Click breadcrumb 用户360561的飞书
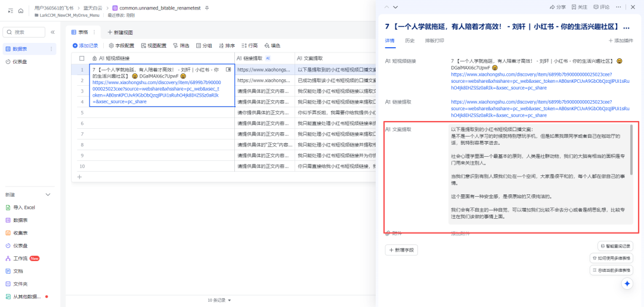 point(55,8)
